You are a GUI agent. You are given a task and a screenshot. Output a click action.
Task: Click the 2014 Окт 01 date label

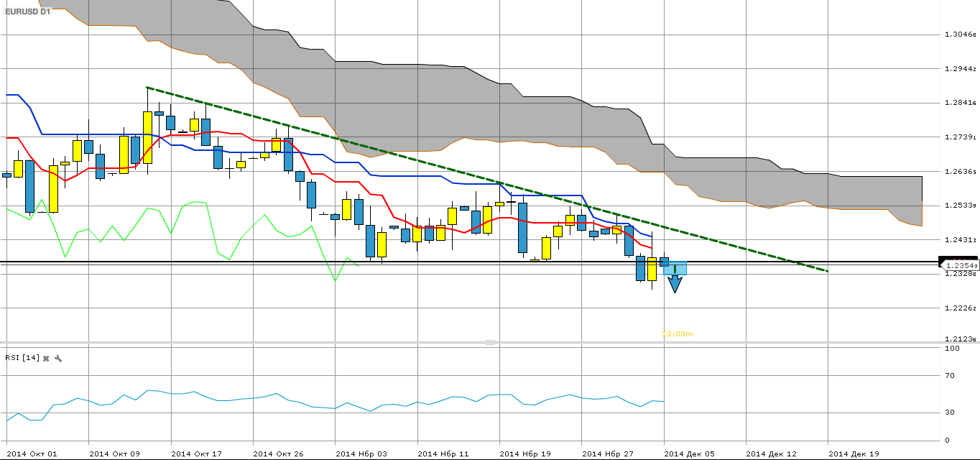pos(31,454)
